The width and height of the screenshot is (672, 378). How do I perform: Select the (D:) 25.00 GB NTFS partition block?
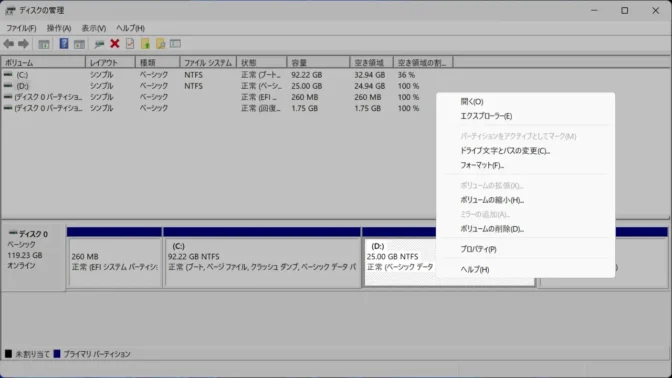click(x=400, y=262)
